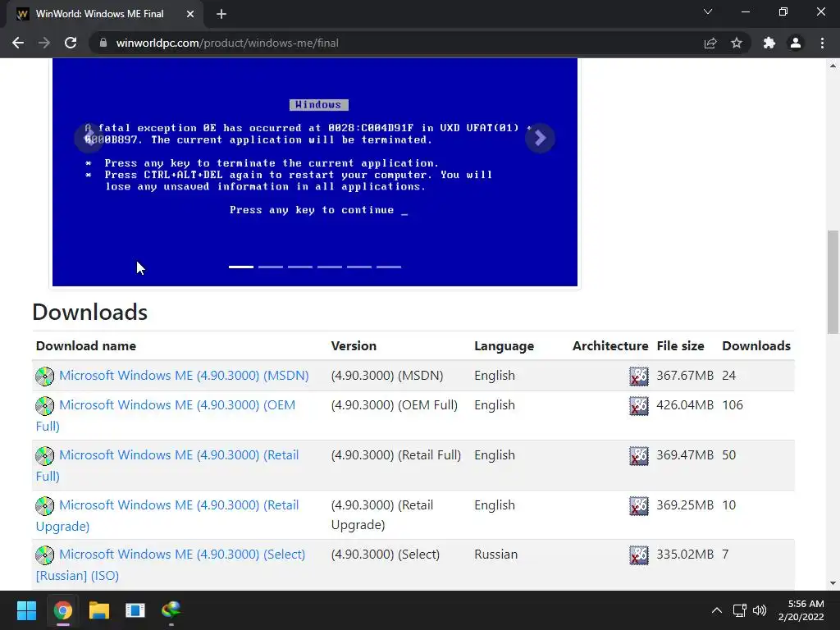Click the x86 icon in 369.47MB row
This screenshot has width=840, height=630.
coord(638,456)
